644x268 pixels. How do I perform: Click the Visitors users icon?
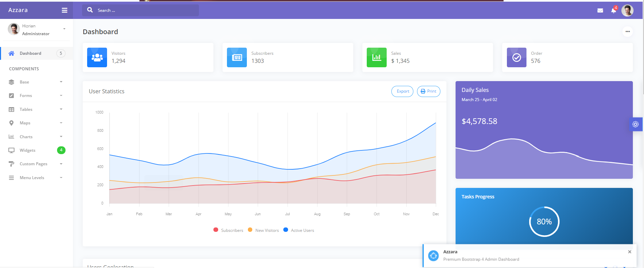tap(97, 57)
